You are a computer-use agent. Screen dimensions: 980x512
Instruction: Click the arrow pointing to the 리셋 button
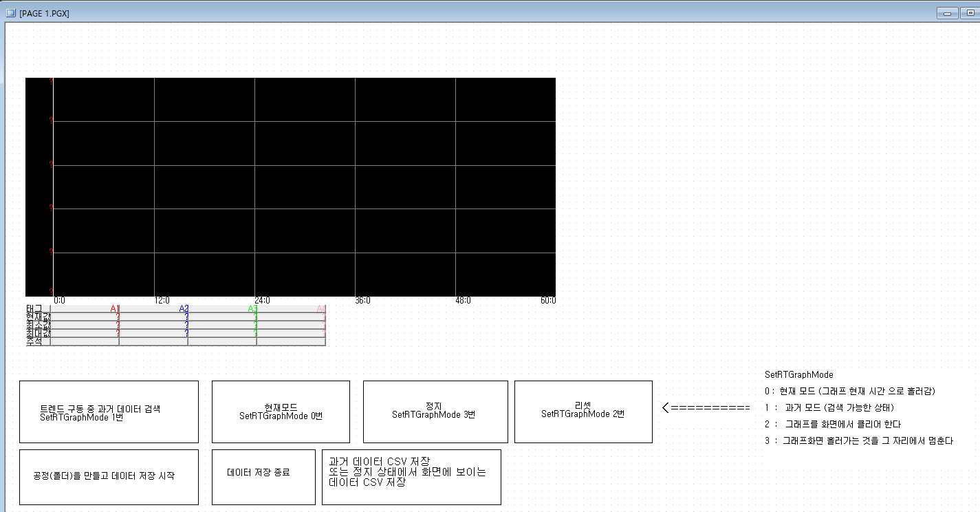tap(706, 408)
